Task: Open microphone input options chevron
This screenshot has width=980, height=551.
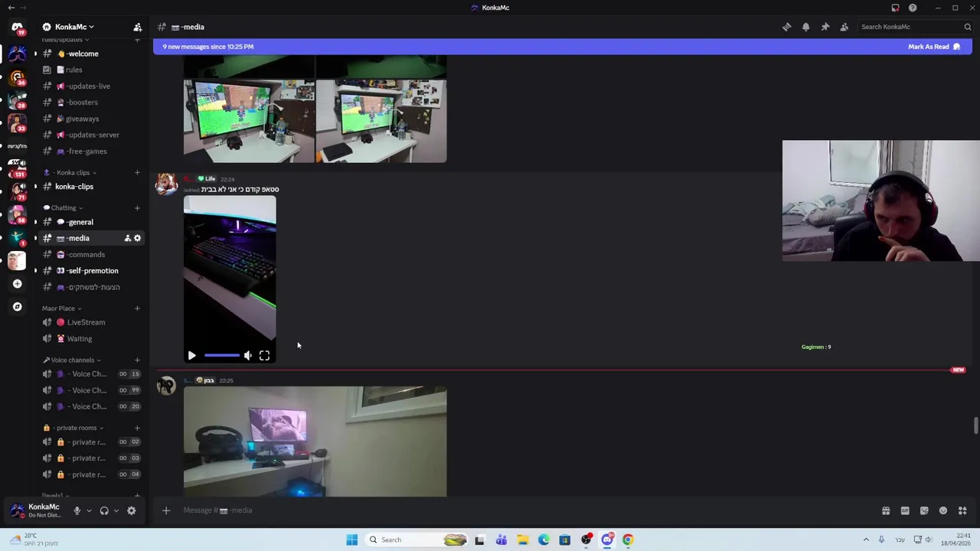Action: [89, 510]
